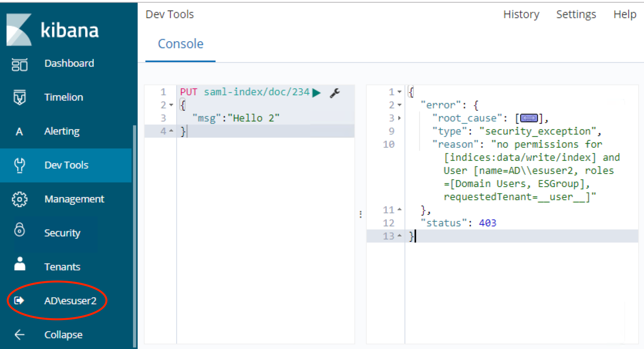644x349 pixels.
Task: Fold the request body using line 2 arrow
Action: [x=170, y=105]
